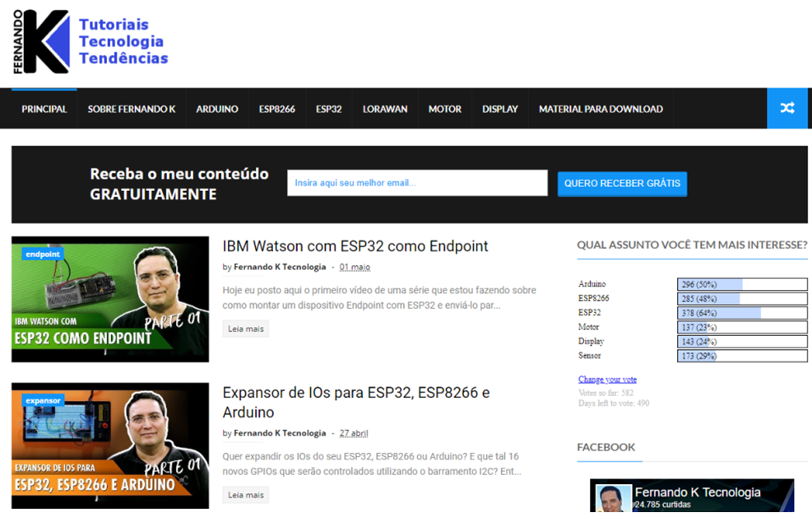Click the 'Votes so far: 582' text

(x=606, y=393)
